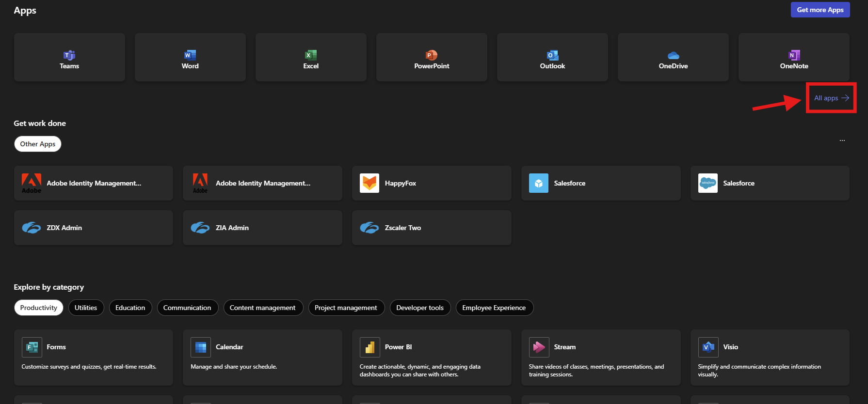This screenshot has height=404, width=868.
Task: Open the Teams app tile
Action: coord(69,57)
